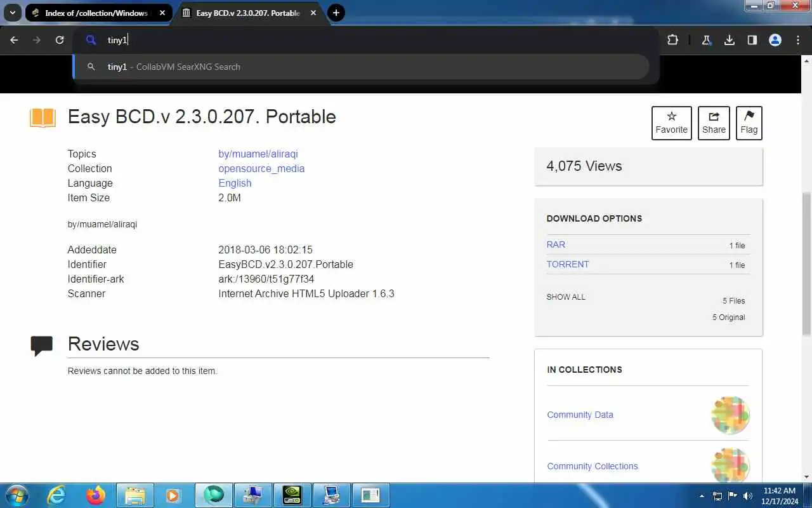Open the Community Data collection link
This screenshot has height=508, width=812.
tap(580, 415)
